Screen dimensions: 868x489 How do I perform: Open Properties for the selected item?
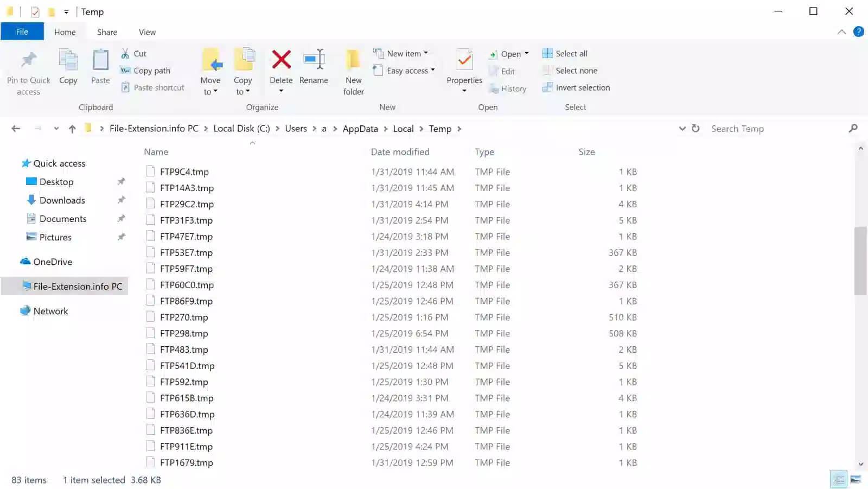(x=463, y=68)
